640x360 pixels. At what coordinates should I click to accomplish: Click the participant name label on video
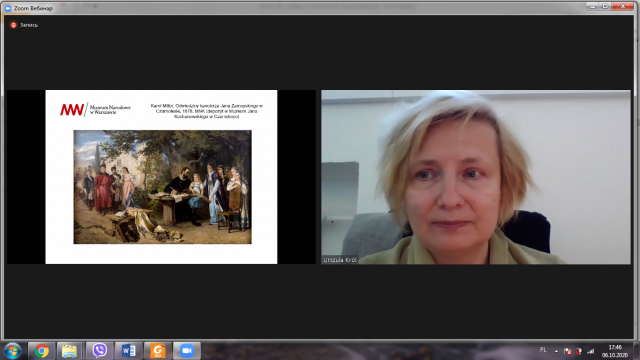[340, 260]
